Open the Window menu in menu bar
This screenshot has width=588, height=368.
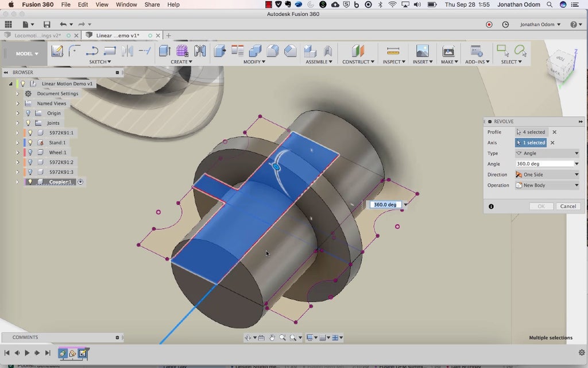tap(126, 5)
